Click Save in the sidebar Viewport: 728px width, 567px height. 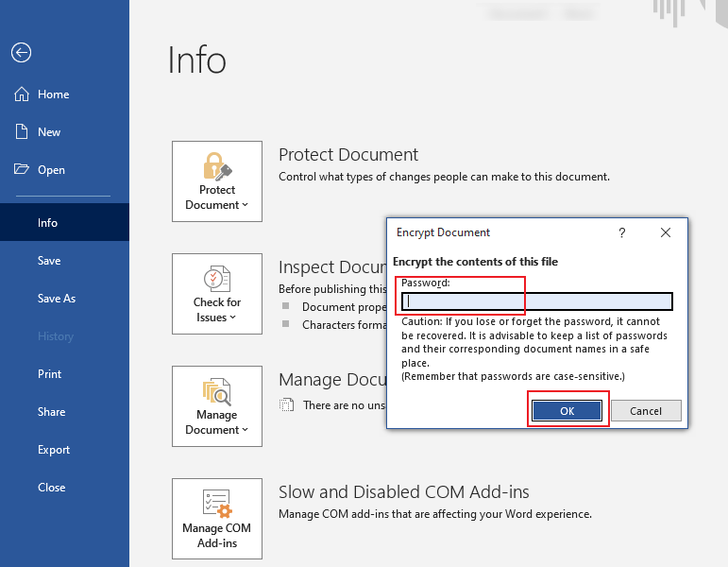64,261
